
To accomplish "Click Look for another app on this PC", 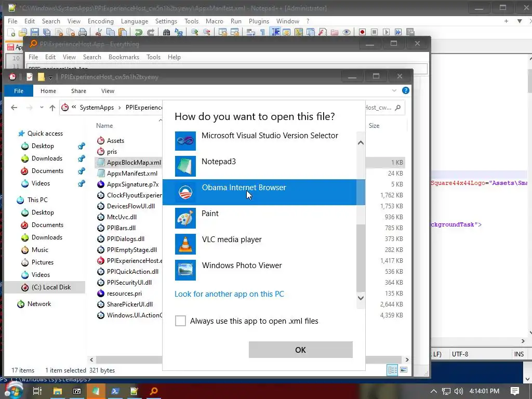I will [x=229, y=294].
